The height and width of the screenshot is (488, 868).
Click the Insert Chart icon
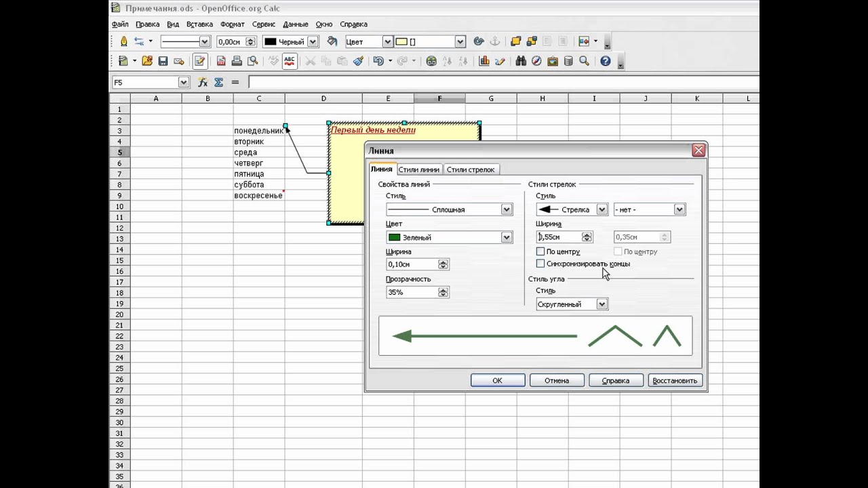point(484,61)
